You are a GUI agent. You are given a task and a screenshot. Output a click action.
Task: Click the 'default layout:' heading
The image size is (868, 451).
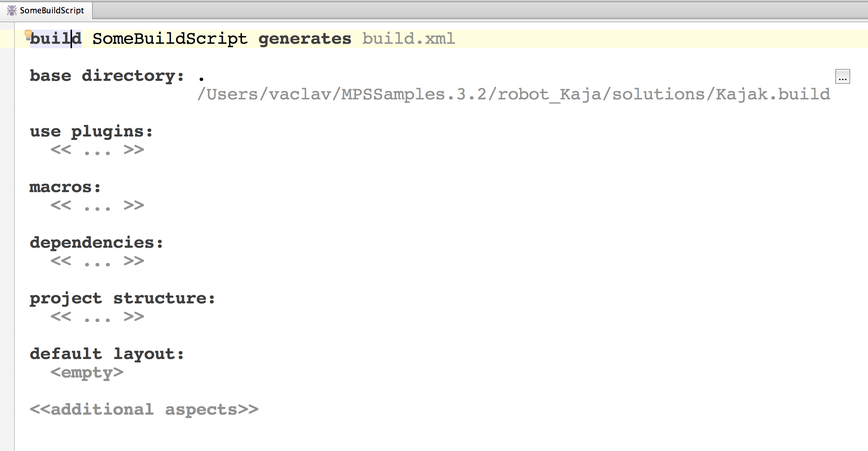[107, 354]
